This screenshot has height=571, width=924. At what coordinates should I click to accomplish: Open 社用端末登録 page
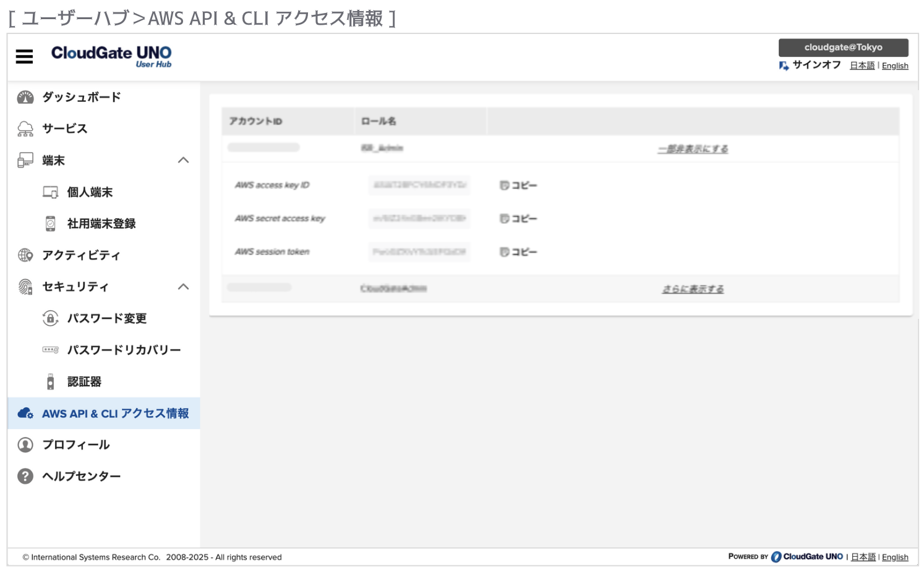(101, 224)
